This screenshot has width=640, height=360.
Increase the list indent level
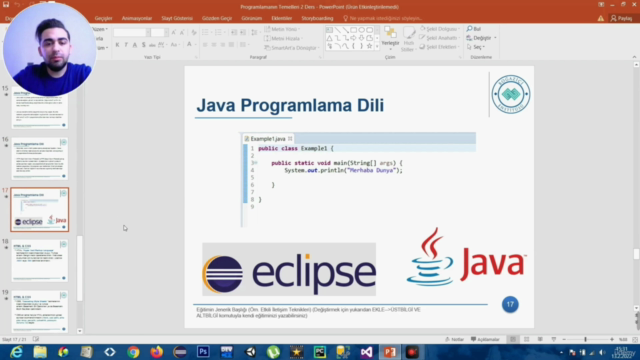coord(243,32)
